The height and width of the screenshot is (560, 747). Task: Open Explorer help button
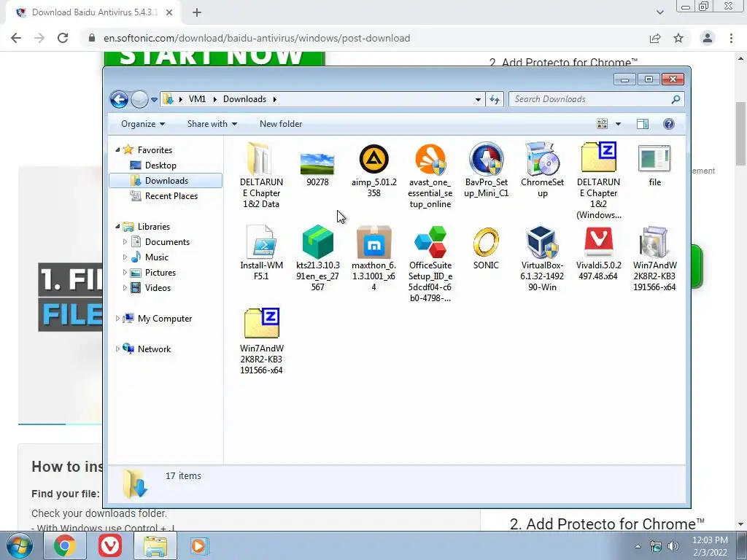[x=669, y=124]
